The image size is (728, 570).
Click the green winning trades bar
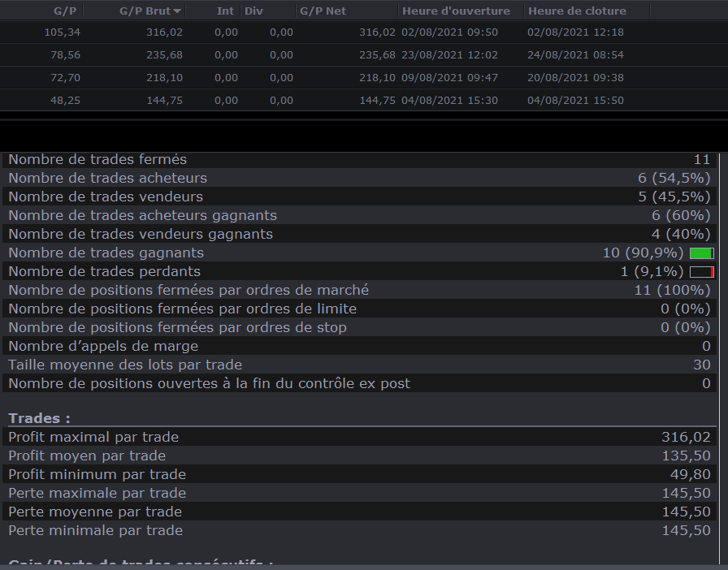701,253
